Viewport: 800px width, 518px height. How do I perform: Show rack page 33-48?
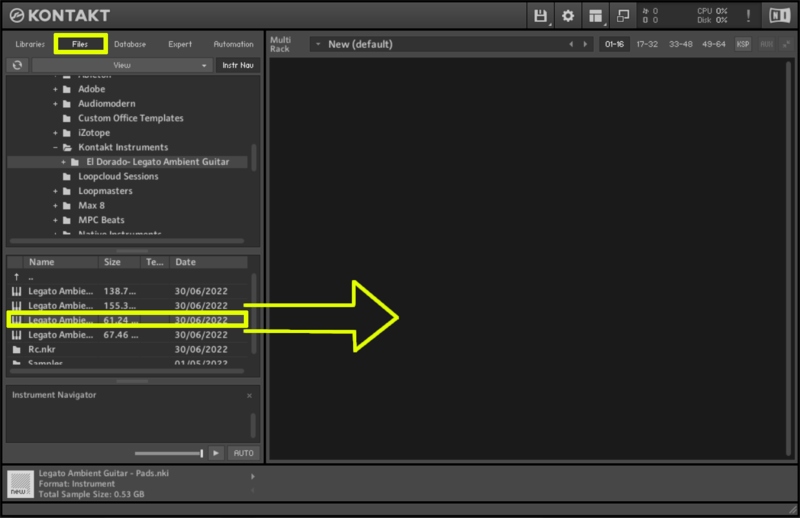pos(680,44)
